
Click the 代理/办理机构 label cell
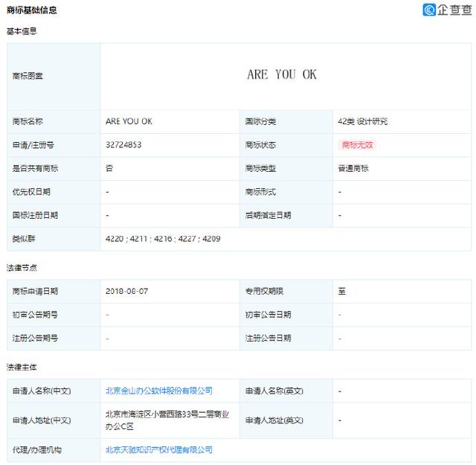pos(37,449)
